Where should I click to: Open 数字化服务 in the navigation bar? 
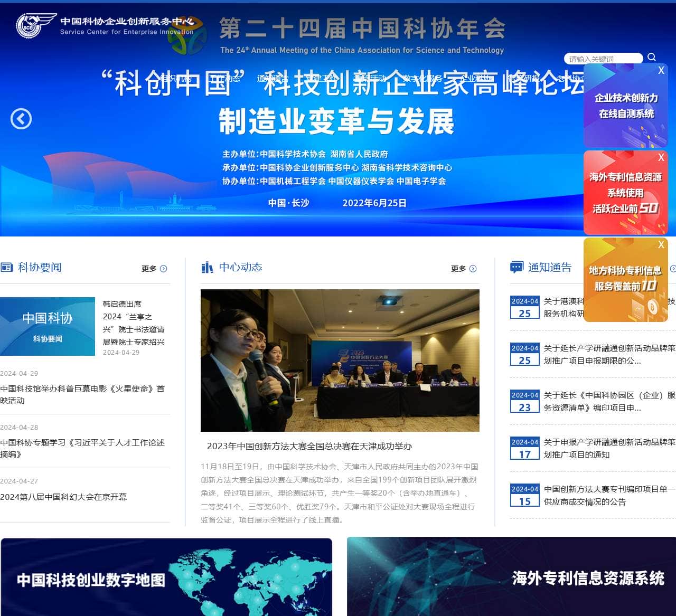click(x=422, y=78)
